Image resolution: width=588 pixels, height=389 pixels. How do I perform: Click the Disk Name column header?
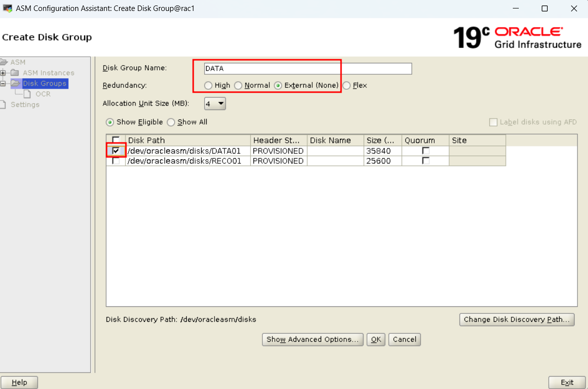tap(335, 140)
